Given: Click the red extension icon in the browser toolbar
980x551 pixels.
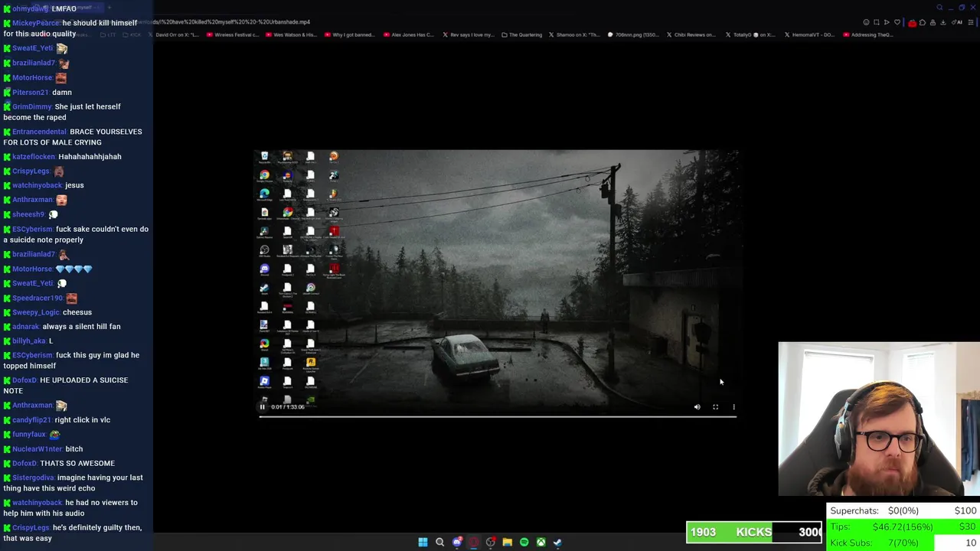Looking at the screenshot, I should (913, 23).
